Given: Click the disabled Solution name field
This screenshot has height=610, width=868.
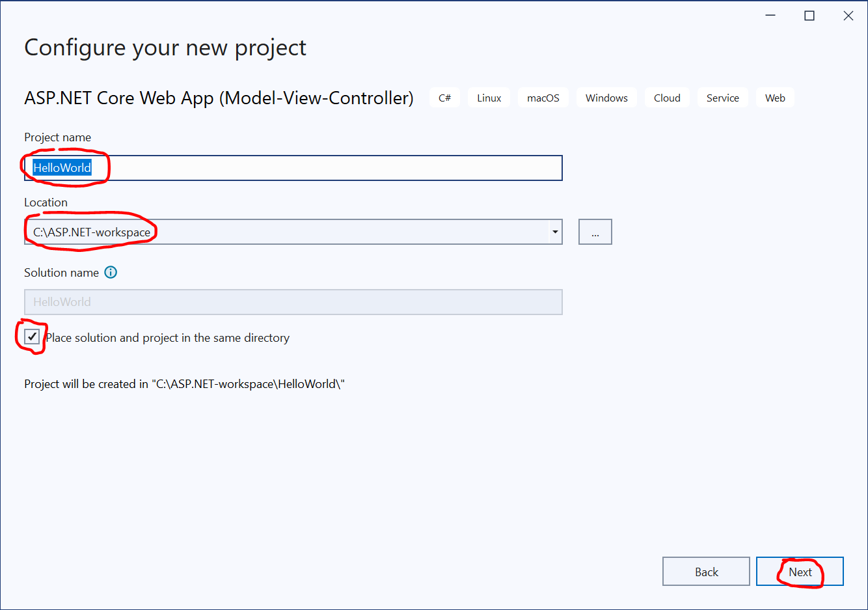Looking at the screenshot, I should click(x=293, y=302).
